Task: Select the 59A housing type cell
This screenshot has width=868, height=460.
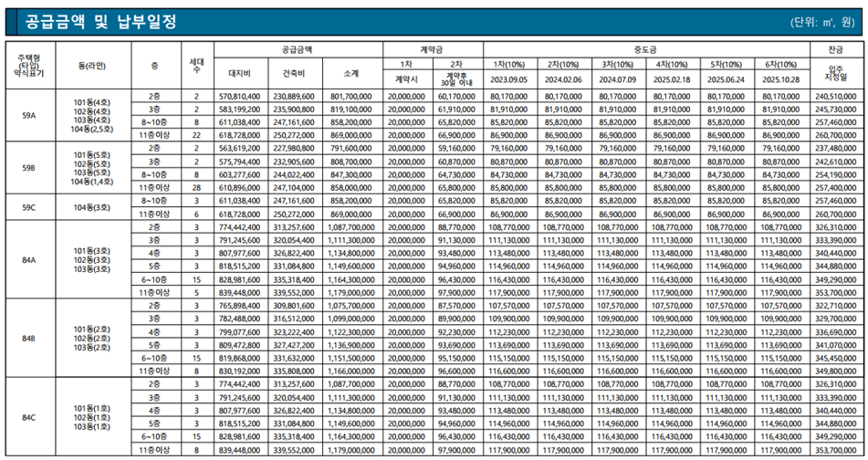Action: tap(29, 116)
